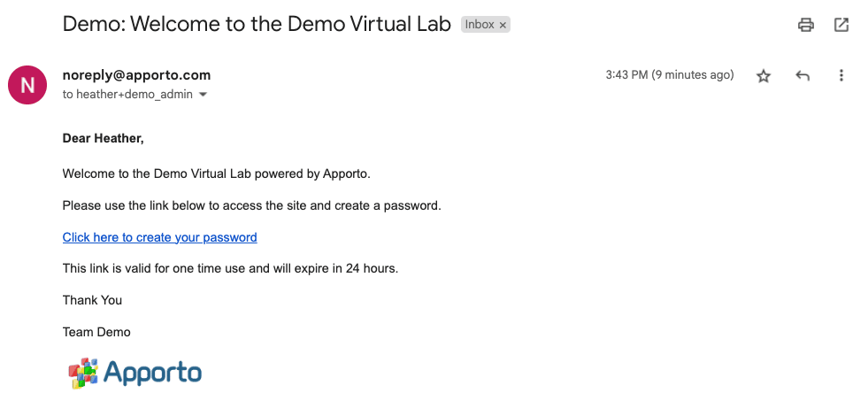Click sender name noreply@apporto.com

pyautogui.click(x=137, y=74)
